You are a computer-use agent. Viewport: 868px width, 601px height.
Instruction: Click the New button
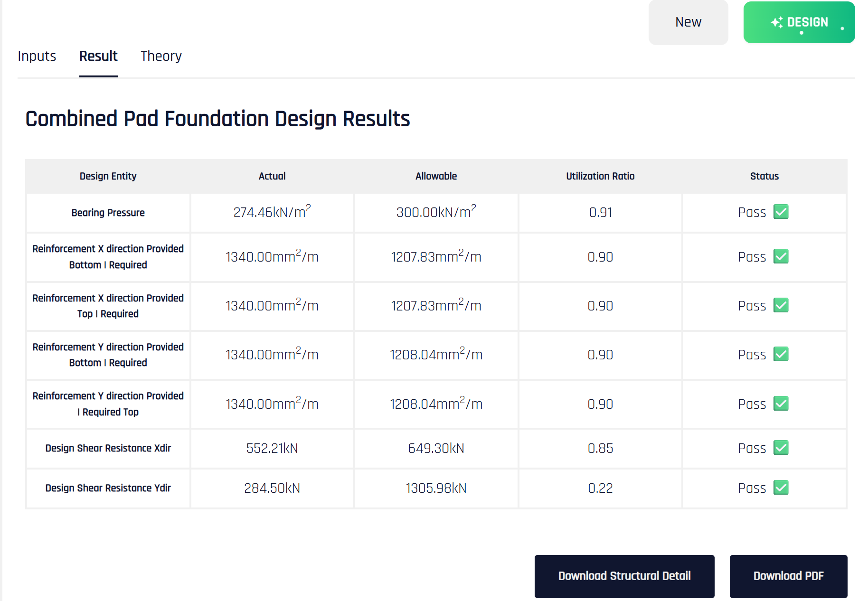688,22
